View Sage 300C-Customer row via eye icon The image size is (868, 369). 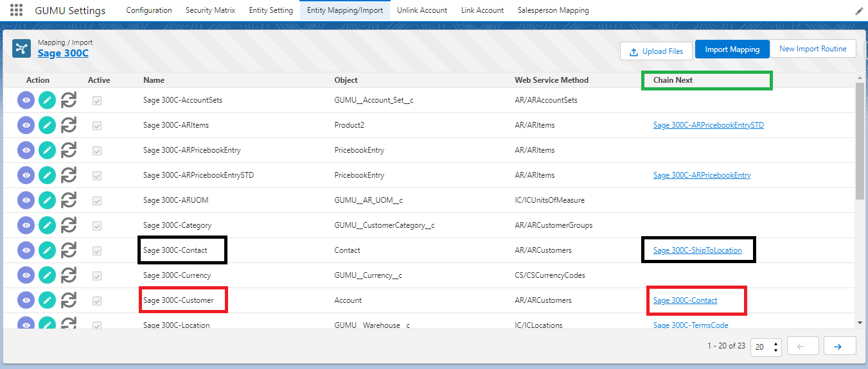[26, 301]
